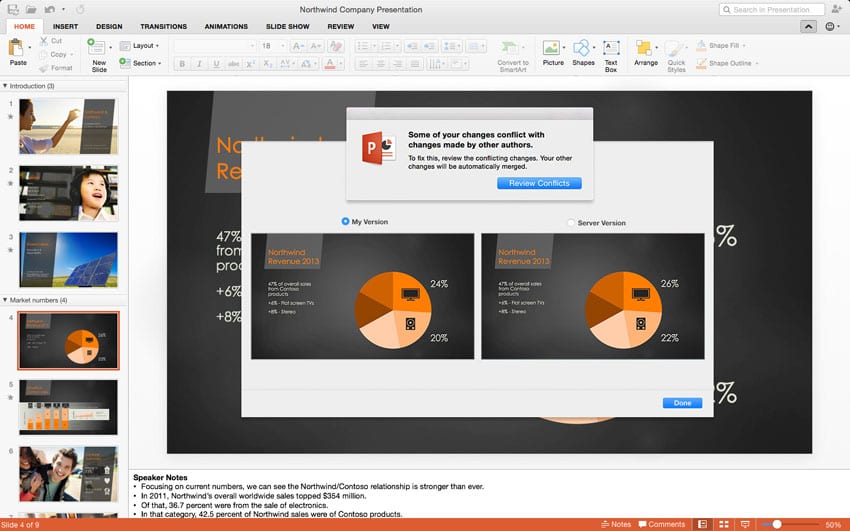Switch to slide sorter view in status bar
The height and width of the screenshot is (531, 850).
pyautogui.click(x=723, y=524)
